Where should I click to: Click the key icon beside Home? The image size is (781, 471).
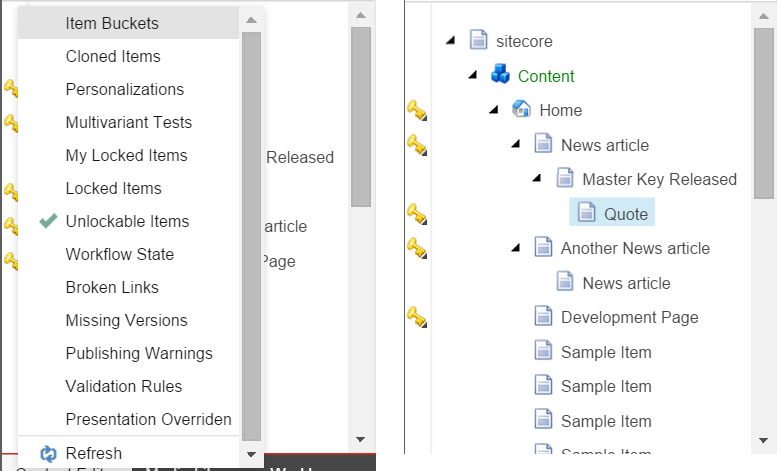417,109
